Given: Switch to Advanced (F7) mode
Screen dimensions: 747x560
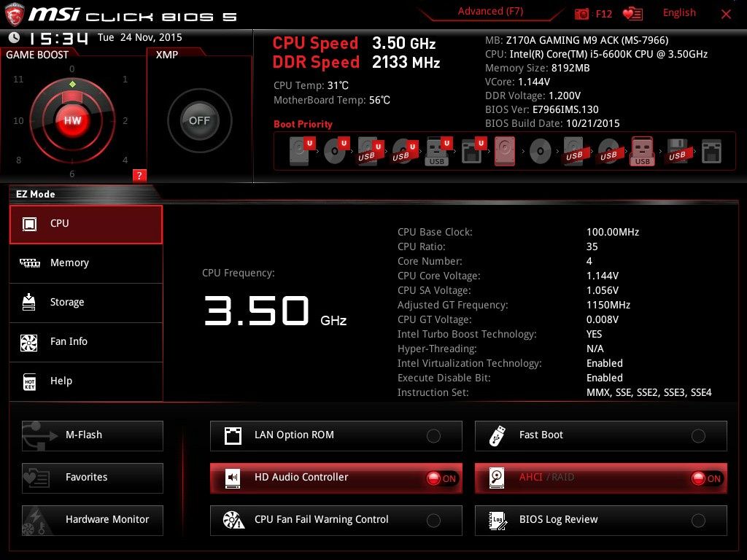Looking at the screenshot, I should (x=490, y=12).
